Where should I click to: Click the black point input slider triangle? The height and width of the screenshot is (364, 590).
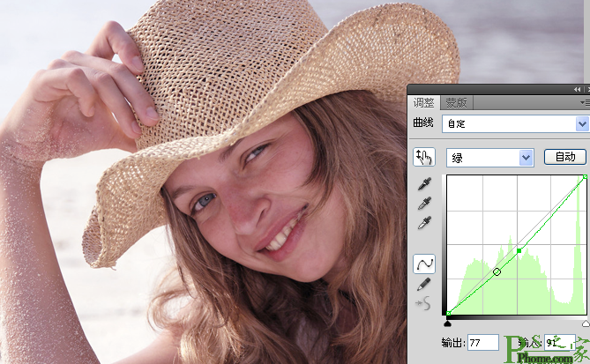click(448, 323)
